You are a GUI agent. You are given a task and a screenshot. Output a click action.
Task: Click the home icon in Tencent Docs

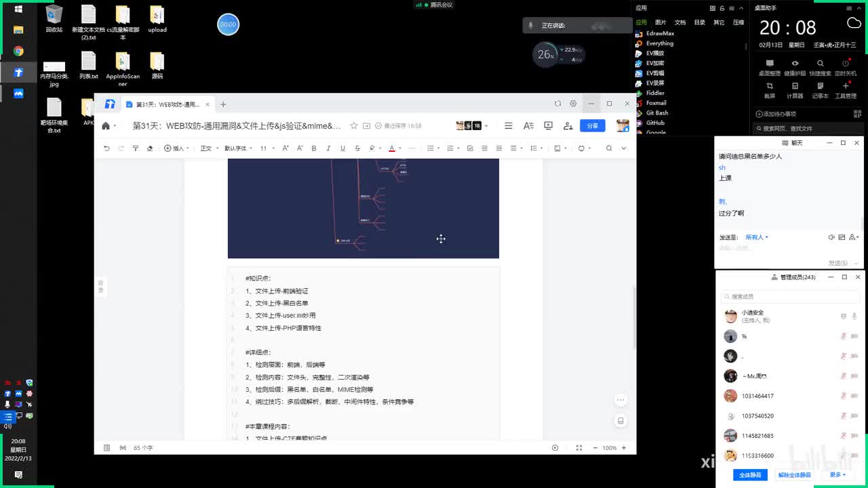(106, 125)
